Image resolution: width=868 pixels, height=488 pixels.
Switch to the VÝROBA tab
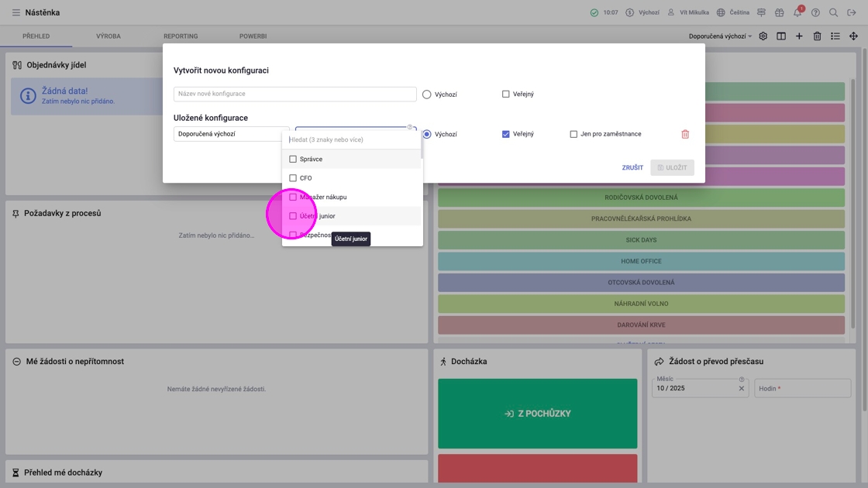point(108,36)
